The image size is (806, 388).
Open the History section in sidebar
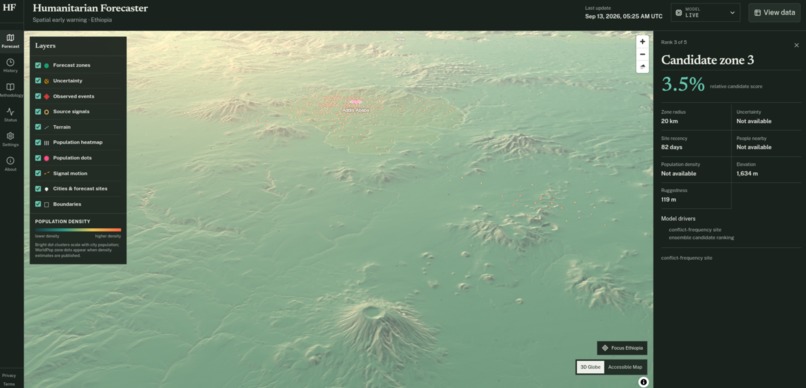tap(10, 66)
